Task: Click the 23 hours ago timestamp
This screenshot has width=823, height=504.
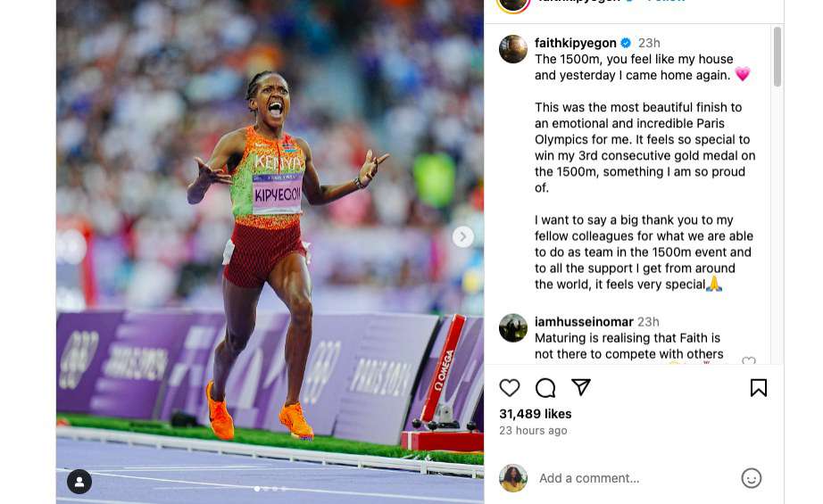Action: pyautogui.click(x=533, y=431)
